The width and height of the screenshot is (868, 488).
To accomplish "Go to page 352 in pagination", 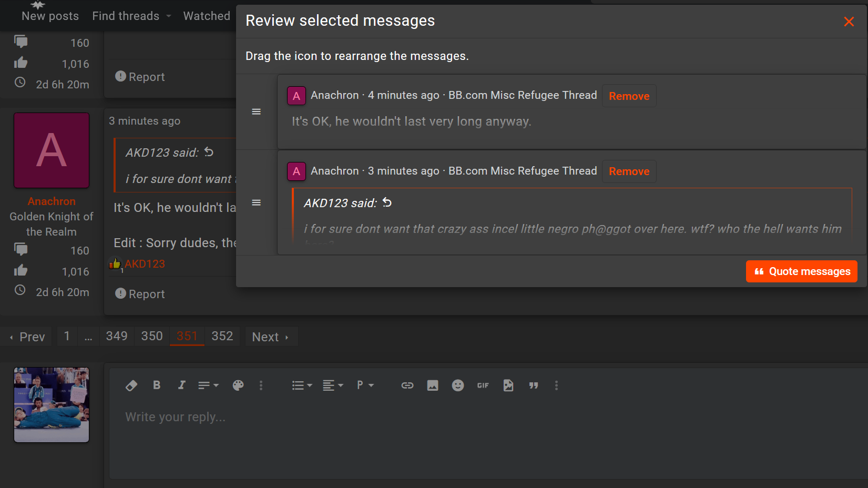I will tap(222, 337).
